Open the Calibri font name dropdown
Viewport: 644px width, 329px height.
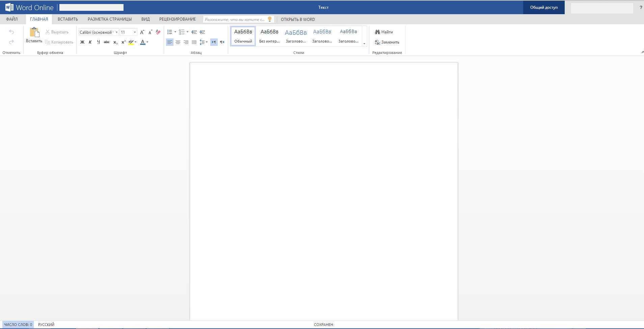point(116,32)
